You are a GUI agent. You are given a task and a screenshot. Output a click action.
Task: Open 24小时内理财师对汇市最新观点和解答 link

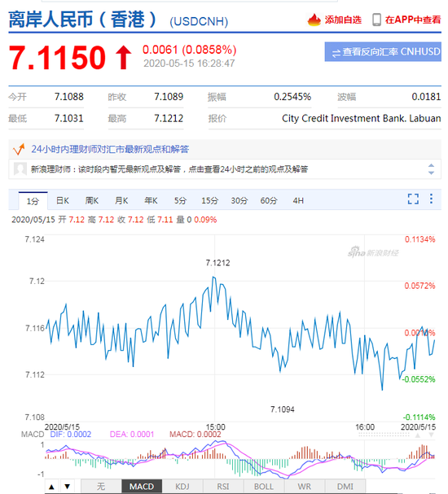pos(110,149)
